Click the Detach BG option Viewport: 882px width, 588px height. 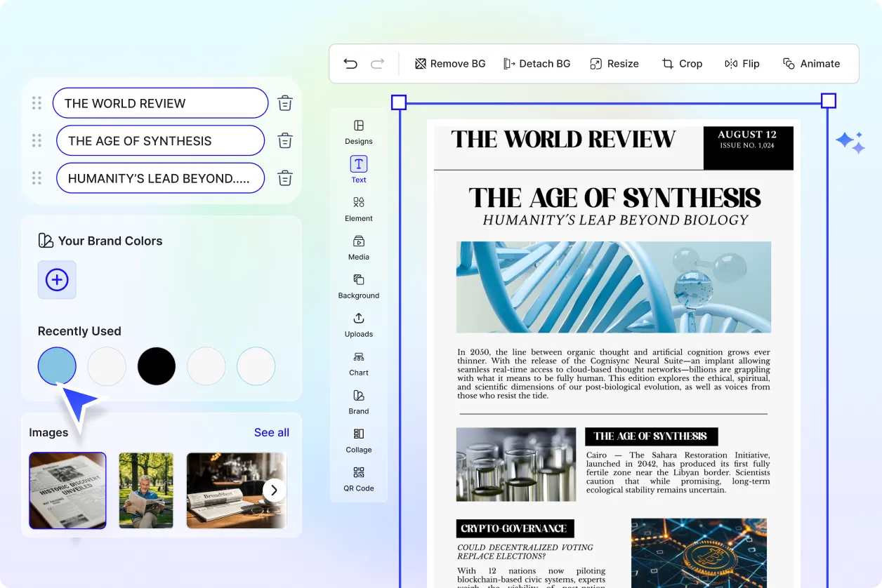pos(537,64)
